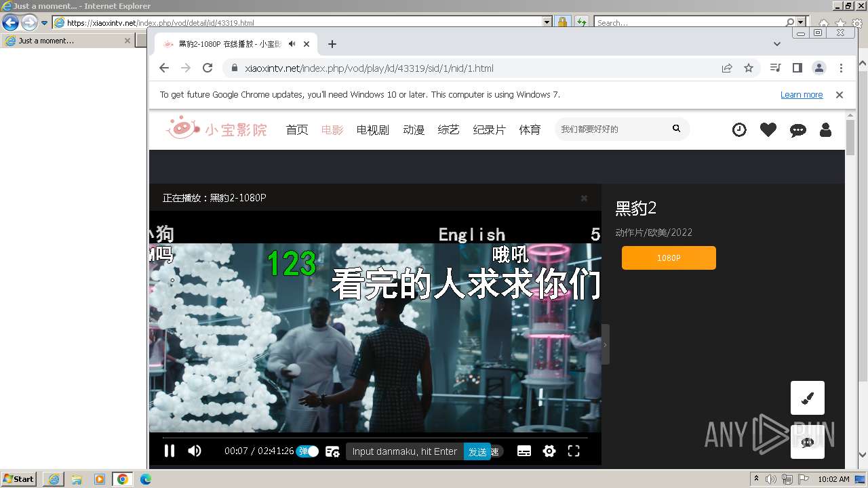Open the 电视剧 TV series menu
Screen dimensions: 868x488
coord(373,129)
